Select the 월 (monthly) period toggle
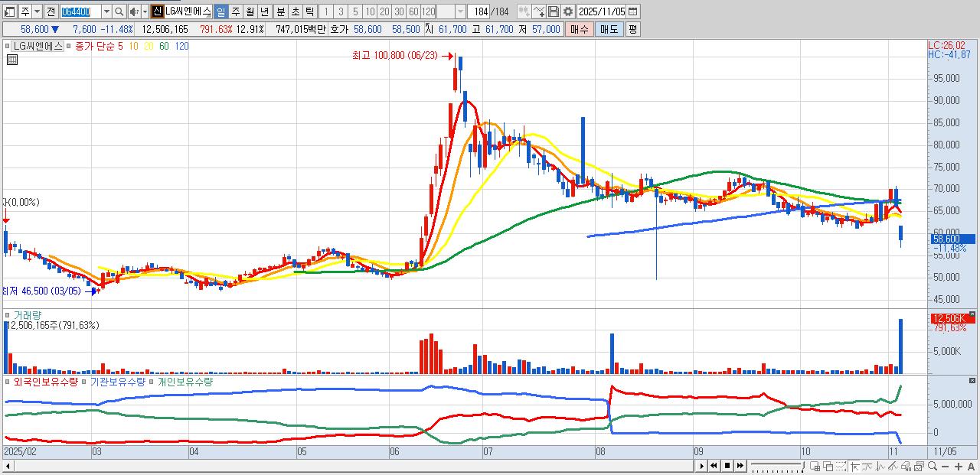Screen dimensions: 980x475 [250, 11]
